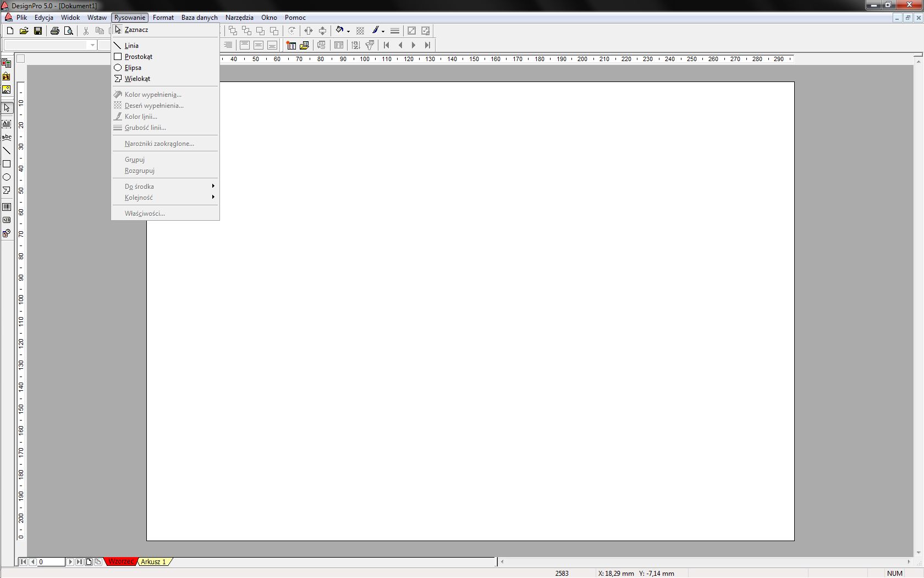This screenshot has width=924, height=578.
Task: Go to first record arrow
Action: coord(387,45)
